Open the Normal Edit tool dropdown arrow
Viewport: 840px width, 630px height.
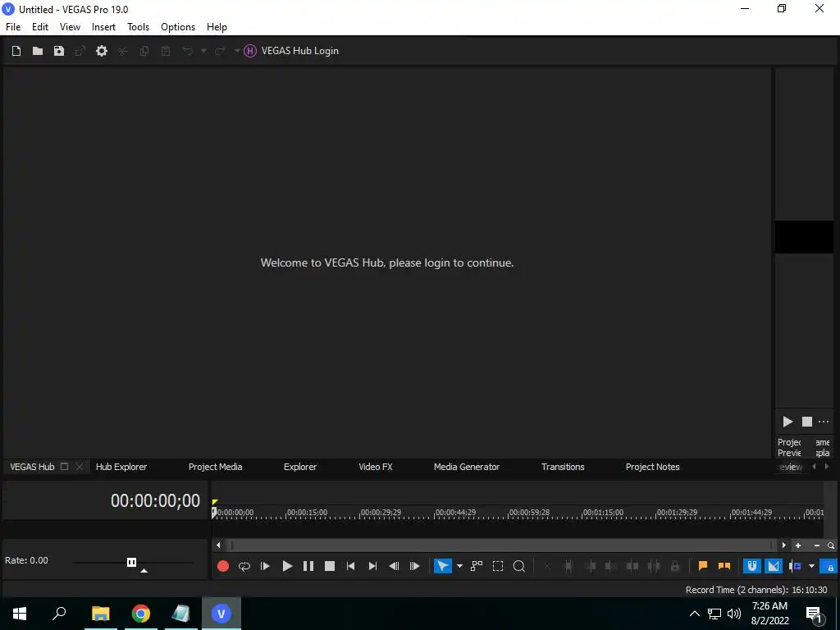click(459, 566)
